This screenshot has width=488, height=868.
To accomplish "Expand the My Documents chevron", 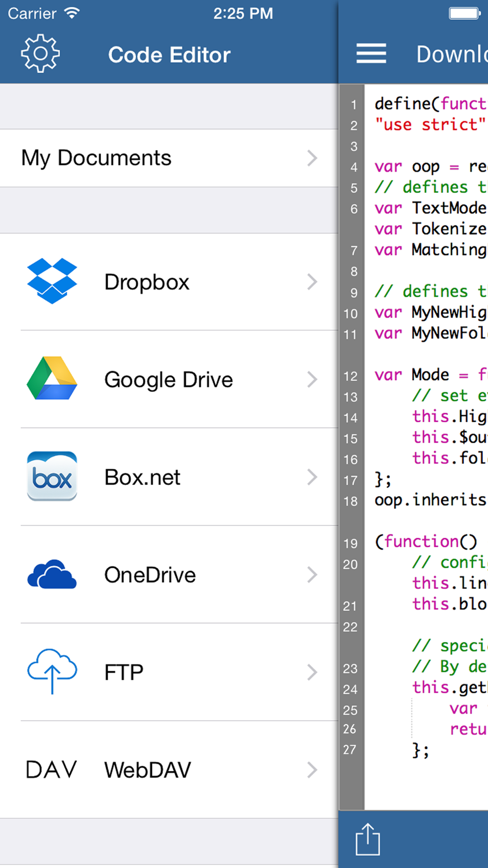I will (312, 158).
